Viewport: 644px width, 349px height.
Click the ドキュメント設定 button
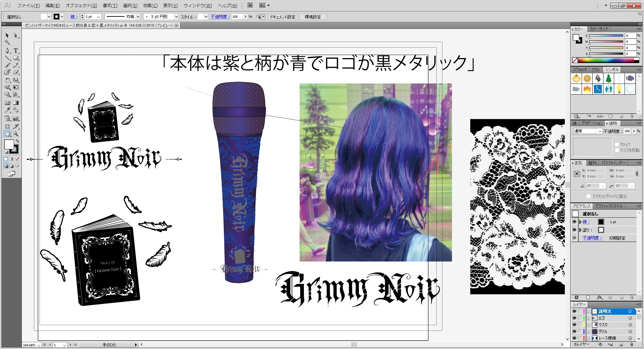coord(282,17)
